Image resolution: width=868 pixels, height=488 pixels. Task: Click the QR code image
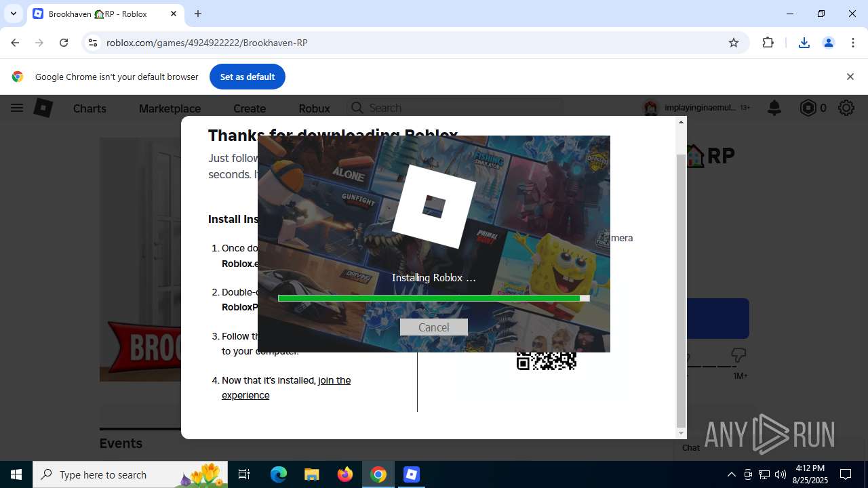tap(547, 361)
